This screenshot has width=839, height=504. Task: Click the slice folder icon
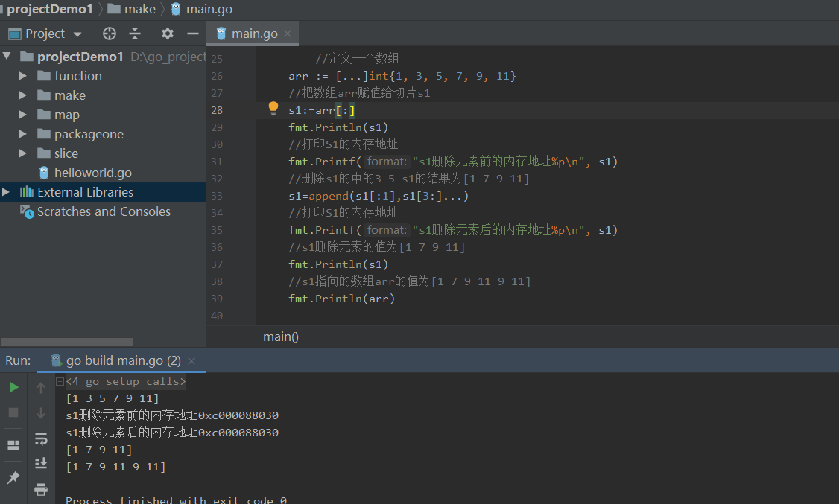tap(44, 153)
